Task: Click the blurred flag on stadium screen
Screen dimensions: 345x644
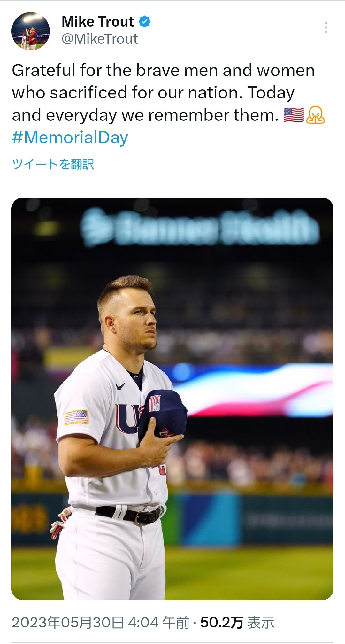Action: [x=256, y=390]
